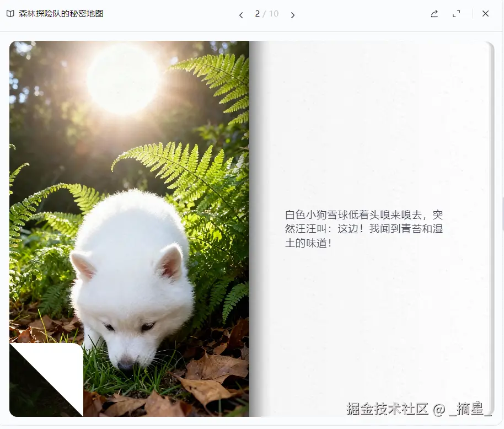The height and width of the screenshot is (429, 504).
Task: Flip back using the curled page corner
Action: point(46,379)
